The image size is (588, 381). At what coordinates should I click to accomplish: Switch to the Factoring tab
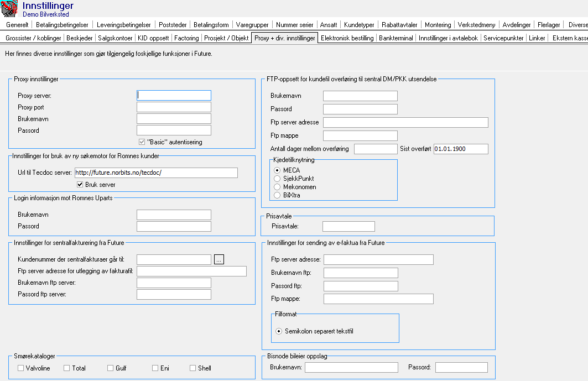tap(186, 38)
